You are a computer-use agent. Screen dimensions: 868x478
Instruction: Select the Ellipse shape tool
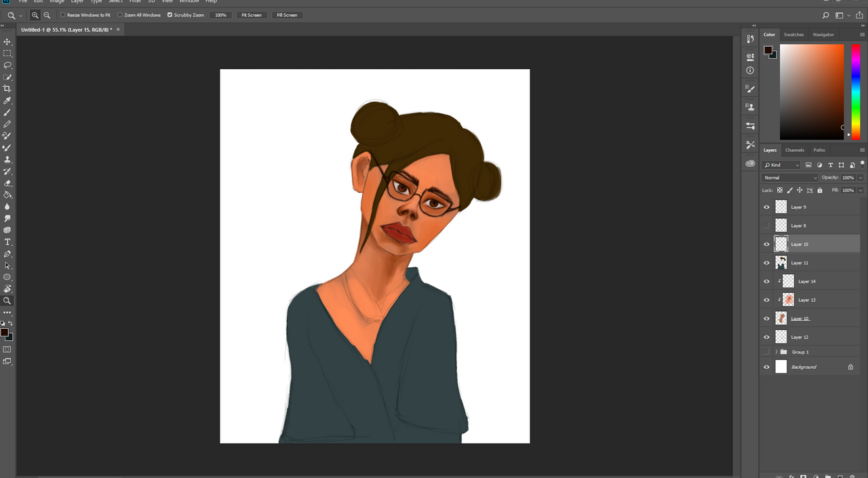coord(7,277)
